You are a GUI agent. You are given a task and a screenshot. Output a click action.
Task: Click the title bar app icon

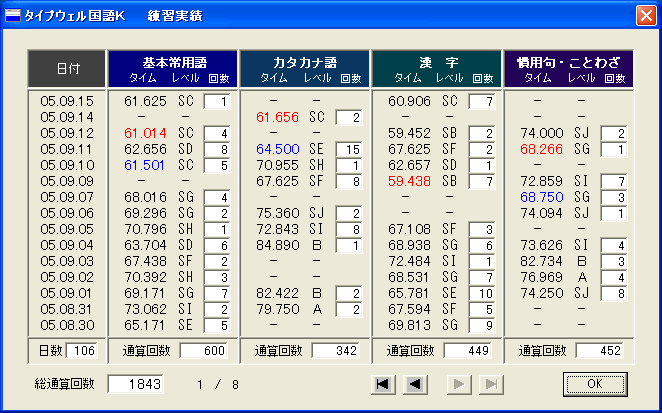pyautogui.click(x=12, y=16)
